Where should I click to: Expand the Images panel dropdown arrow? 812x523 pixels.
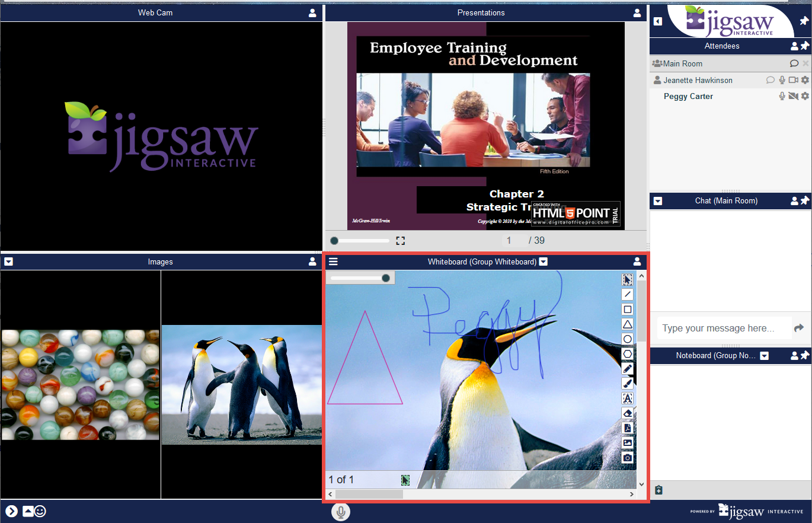tap(8, 261)
